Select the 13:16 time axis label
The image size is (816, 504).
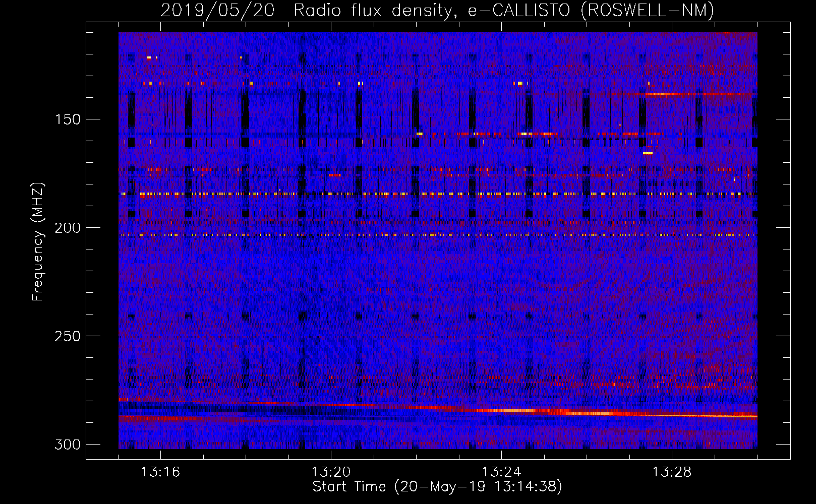coord(160,472)
